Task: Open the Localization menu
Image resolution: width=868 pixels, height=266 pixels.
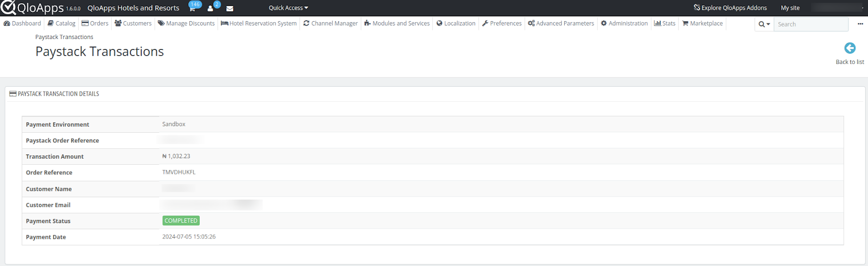Action: tap(456, 23)
